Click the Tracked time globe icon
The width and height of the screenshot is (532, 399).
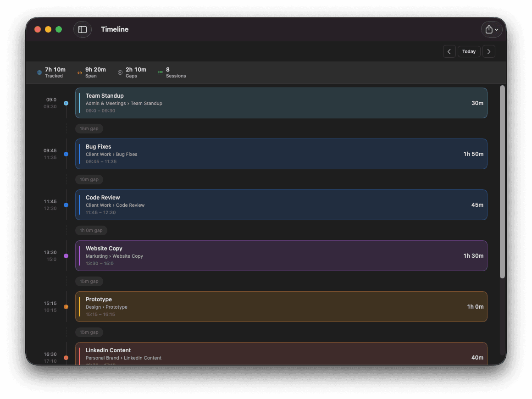click(x=39, y=72)
